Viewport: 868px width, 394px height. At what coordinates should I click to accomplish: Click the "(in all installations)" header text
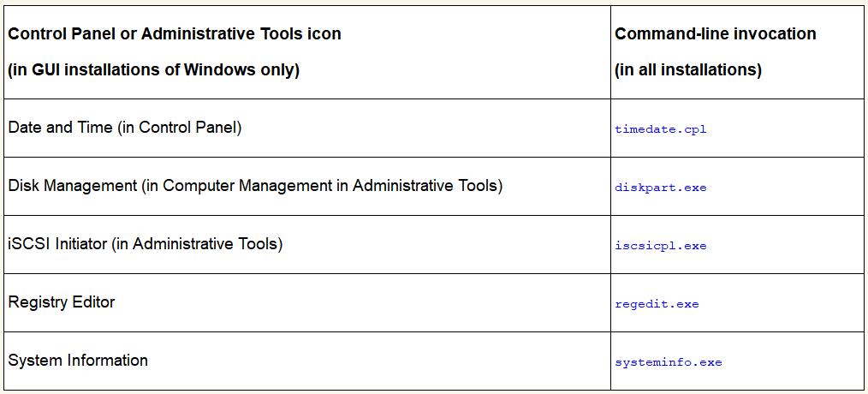coord(687,70)
